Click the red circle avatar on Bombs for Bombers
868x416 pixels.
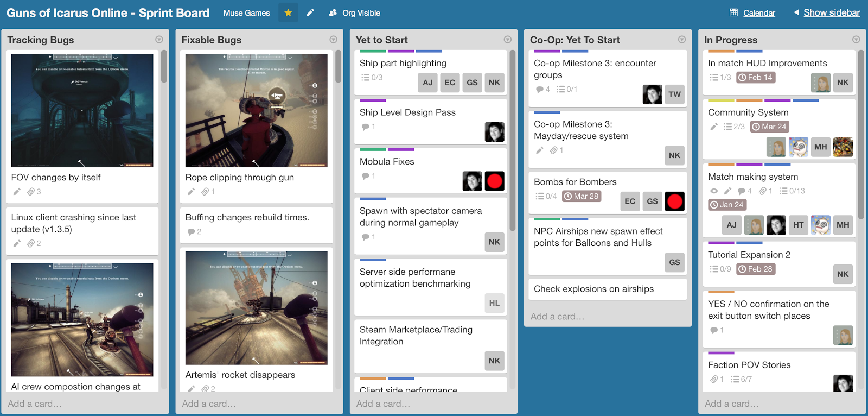tap(674, 201)
